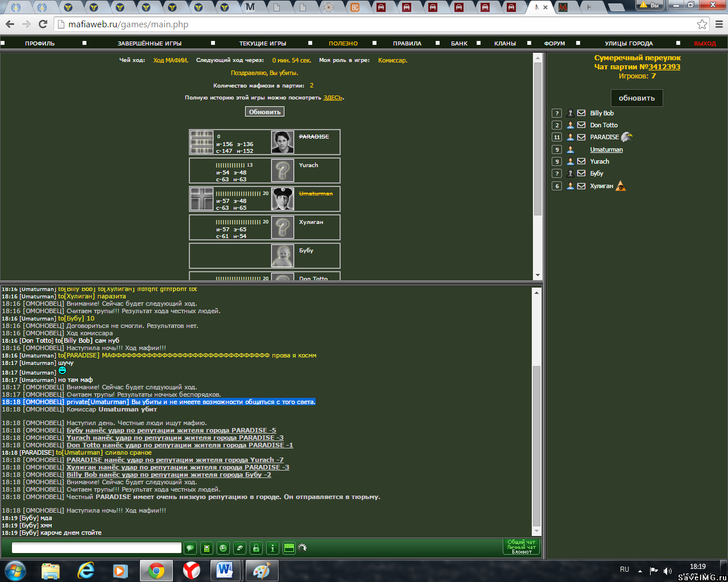Image resolution: width=728 pixels, height=582 pixels.
Task: Switch to Личный чат mode
Action: click(x=521, y=547)
